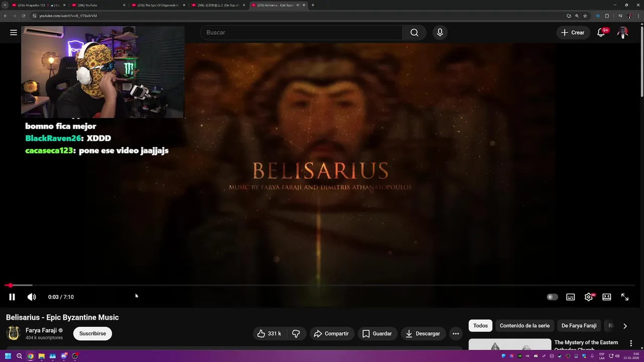644x362 pixels.
Task: Open the browser extensions puzzle icon
Action: click(607, 16)
